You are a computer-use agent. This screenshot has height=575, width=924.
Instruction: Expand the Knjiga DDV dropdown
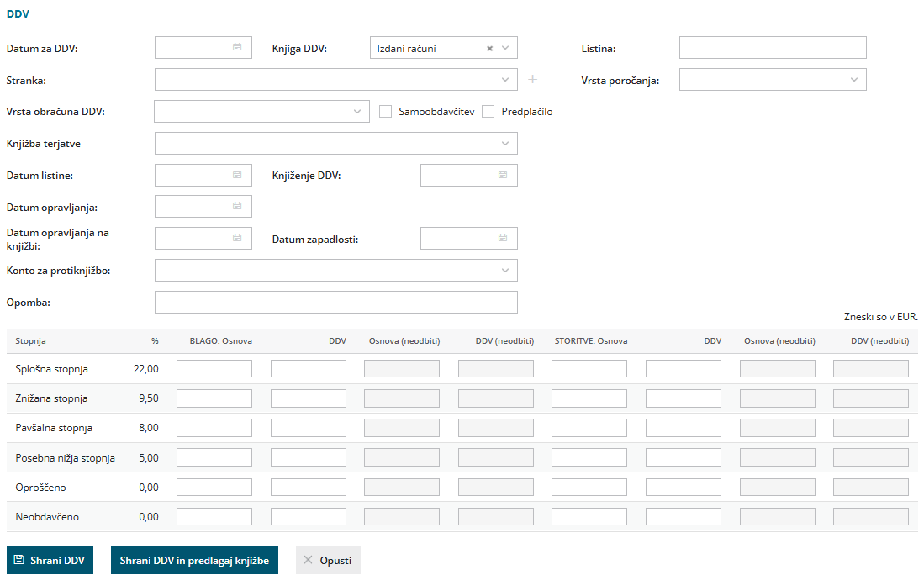pyautogui.click(x=505, y=48)
